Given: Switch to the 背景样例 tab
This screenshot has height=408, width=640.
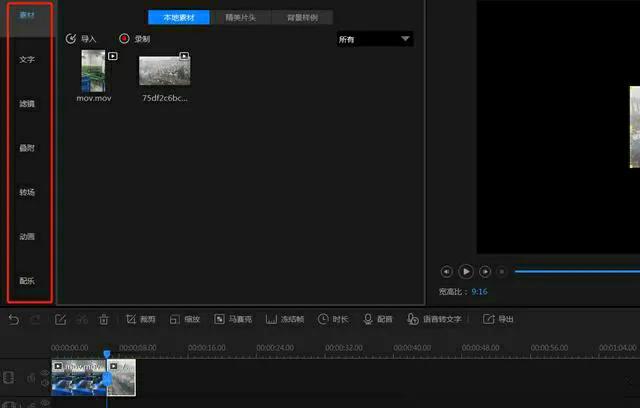Looking at the screenshot, I should [302, 18].
